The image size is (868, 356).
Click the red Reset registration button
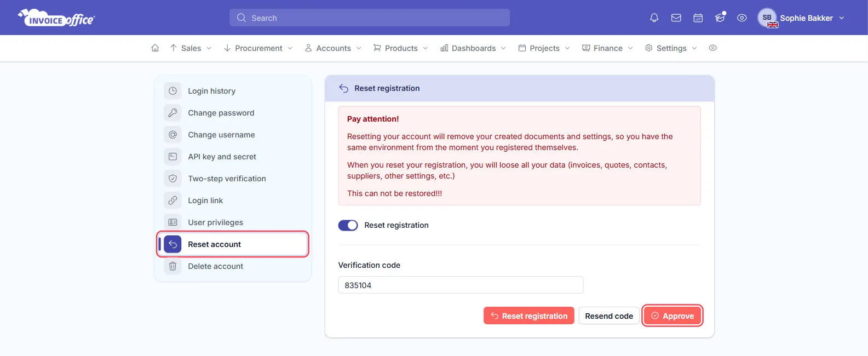pos(529,315)
